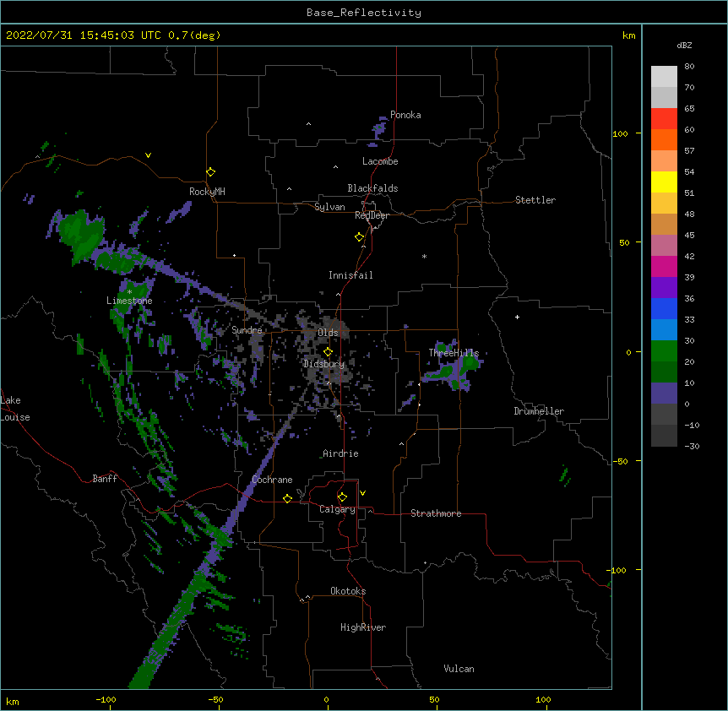This screenshot has height=711, width=728.
Task: Click the Banff label
Action: point(105,479)
